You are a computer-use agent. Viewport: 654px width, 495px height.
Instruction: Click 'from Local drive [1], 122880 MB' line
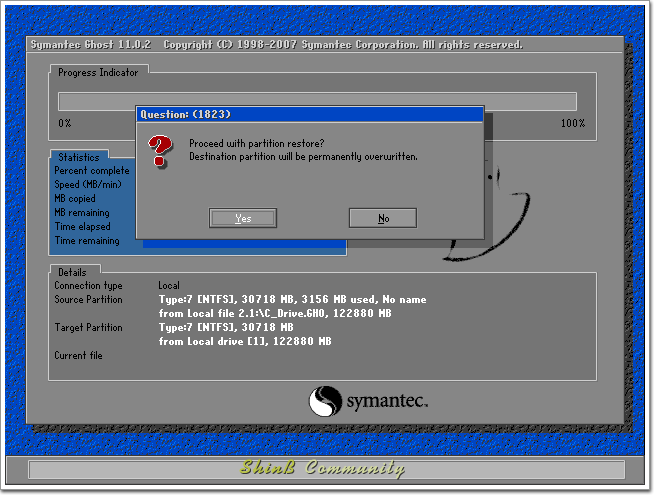coord(245,342)
